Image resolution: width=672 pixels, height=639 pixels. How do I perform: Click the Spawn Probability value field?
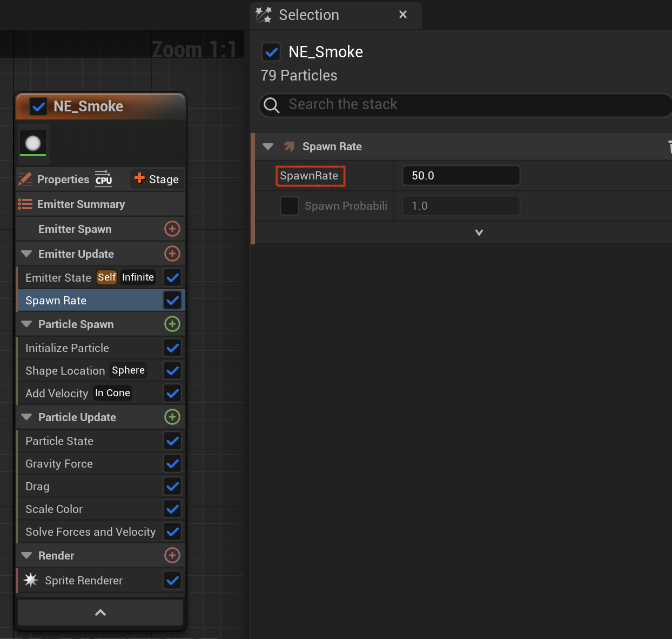[461, 206]
